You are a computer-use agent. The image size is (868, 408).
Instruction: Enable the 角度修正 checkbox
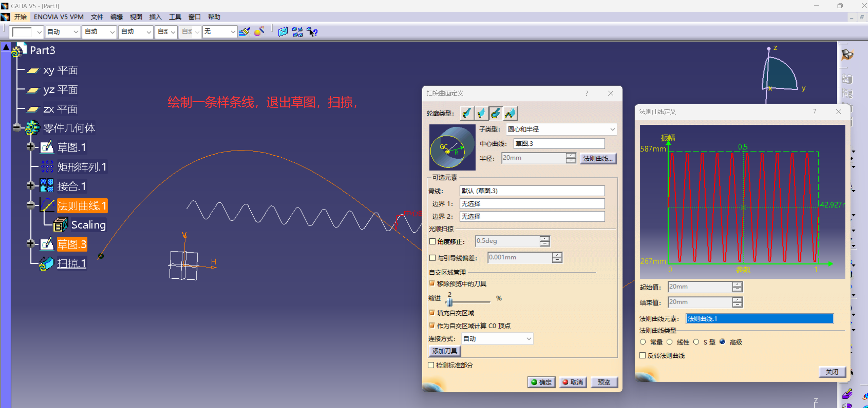pos(432,241)
